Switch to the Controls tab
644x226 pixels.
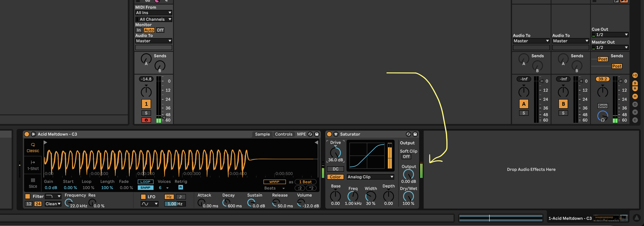point(283,134)
